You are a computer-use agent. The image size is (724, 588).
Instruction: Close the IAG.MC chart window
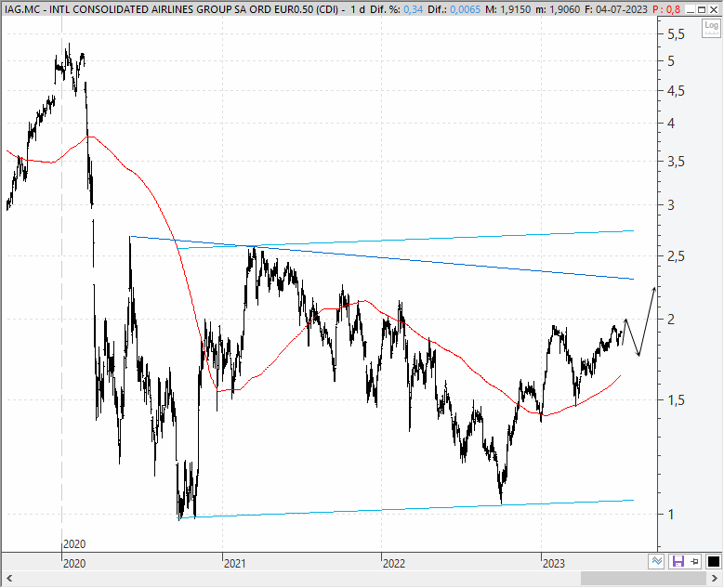coord(714,9)
